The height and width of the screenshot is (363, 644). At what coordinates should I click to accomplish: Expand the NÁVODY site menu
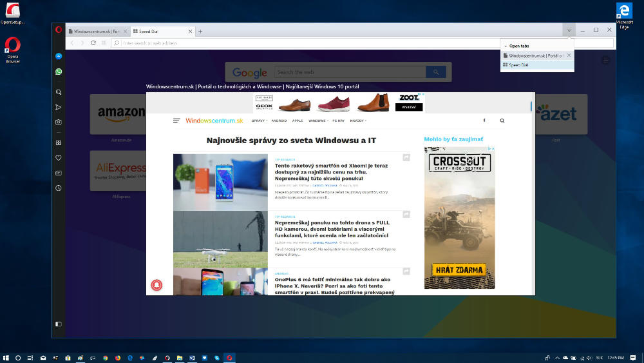(x=357, y=121)
